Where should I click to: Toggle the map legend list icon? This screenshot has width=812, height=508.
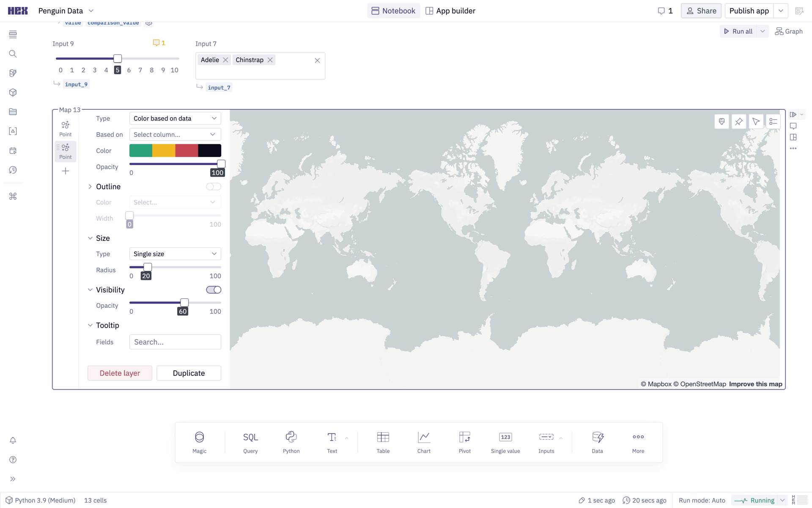773,122
